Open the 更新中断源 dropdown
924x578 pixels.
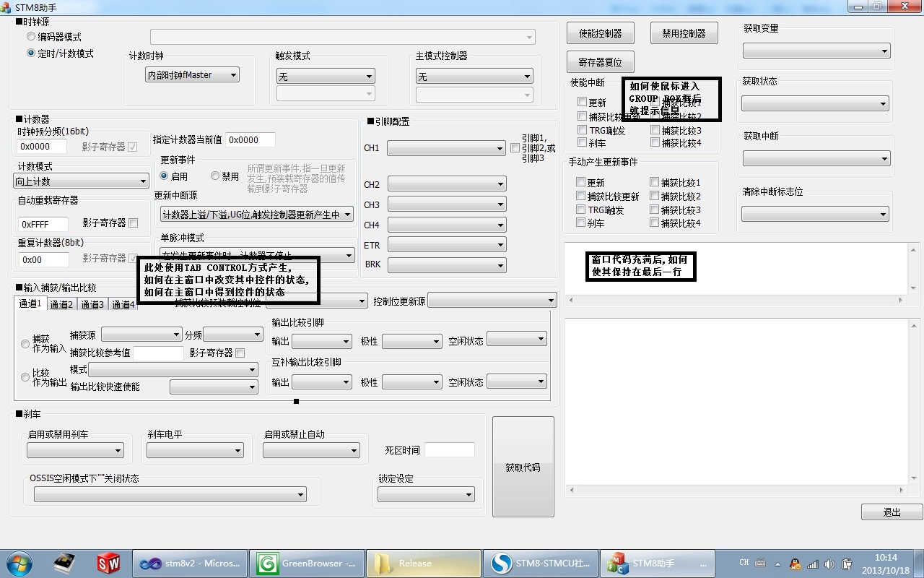[x=257, y=215]
